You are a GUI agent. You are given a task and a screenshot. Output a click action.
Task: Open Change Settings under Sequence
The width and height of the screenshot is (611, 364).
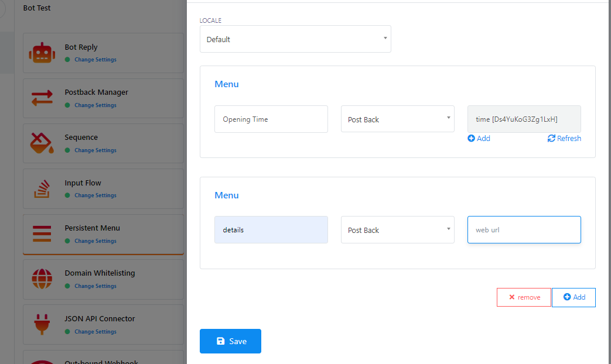pos(95,150)
